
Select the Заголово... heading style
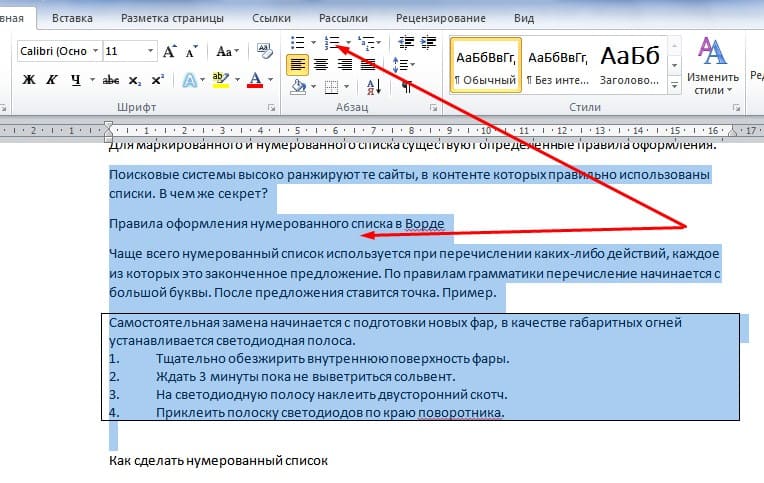pos(630,65)
